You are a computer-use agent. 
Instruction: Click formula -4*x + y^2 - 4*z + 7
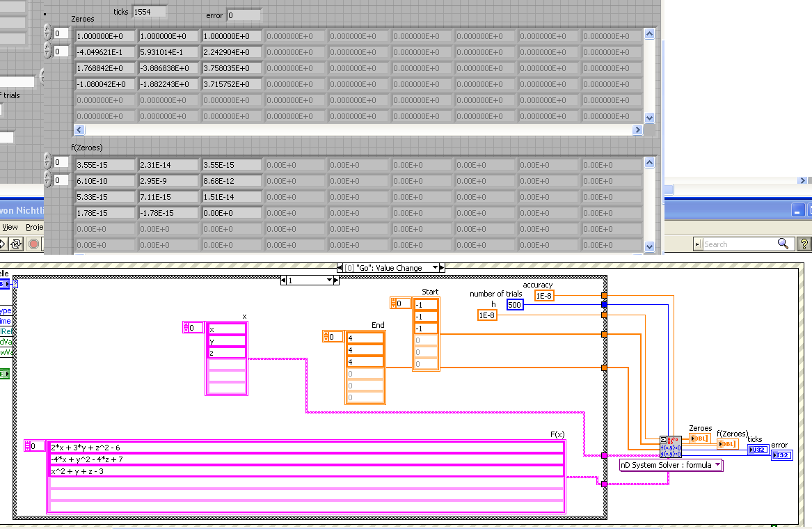pyautogui.click(x=306, y=459)
